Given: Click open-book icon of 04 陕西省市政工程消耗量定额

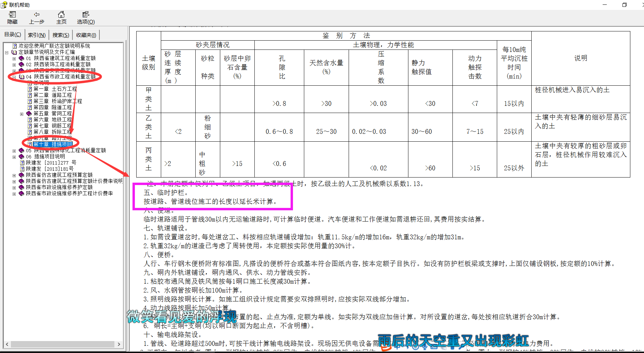Looking at the screenshot, I should [x=22, y=76].
